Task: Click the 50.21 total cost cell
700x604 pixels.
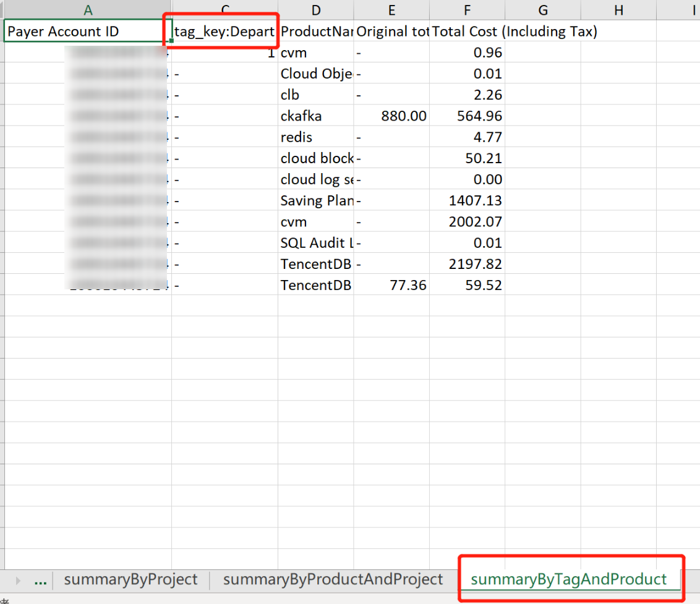Action: click(x=467, y=158)
